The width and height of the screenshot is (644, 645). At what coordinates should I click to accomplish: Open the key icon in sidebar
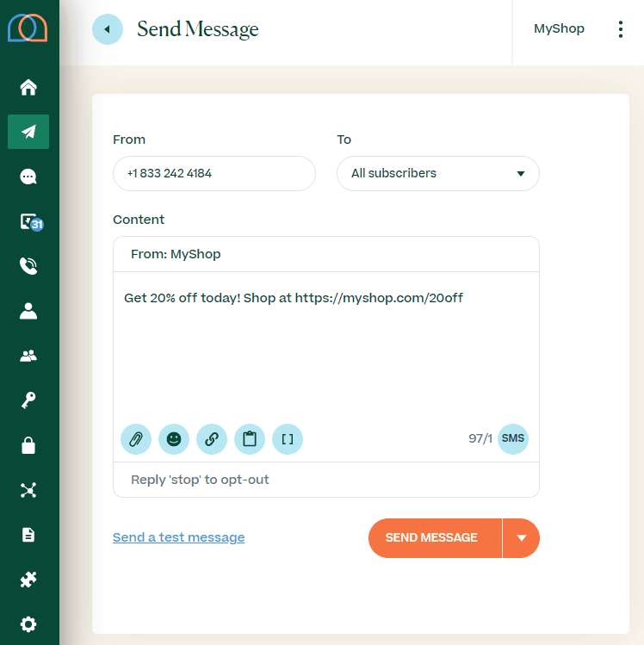point(28,400)
